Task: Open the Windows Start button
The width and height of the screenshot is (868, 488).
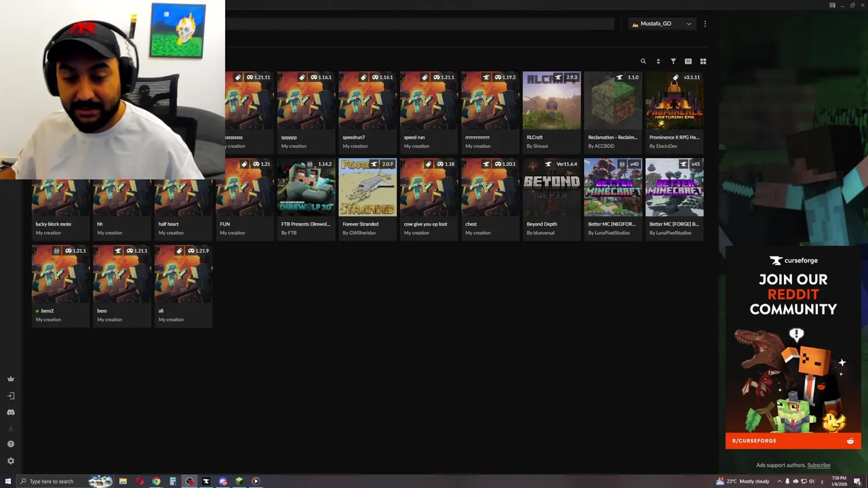Action: click(x=9, y=481)
